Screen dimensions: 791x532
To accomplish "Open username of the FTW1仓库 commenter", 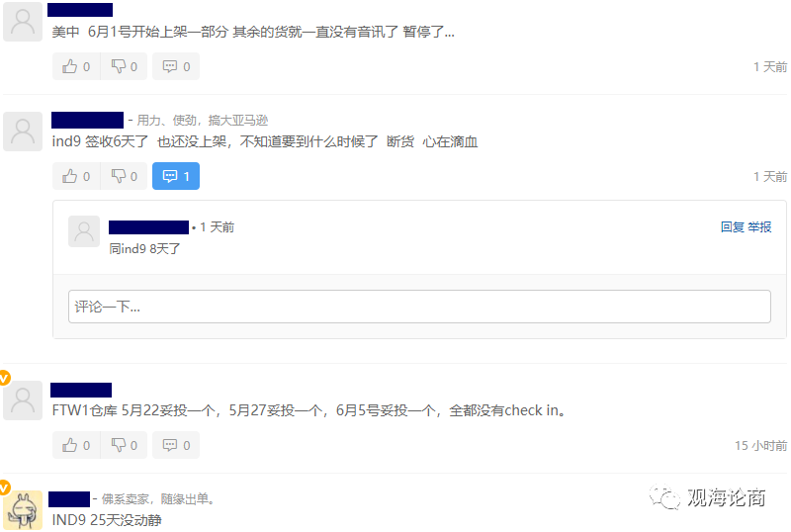I will pyautogui.click(x=81, y=391).
